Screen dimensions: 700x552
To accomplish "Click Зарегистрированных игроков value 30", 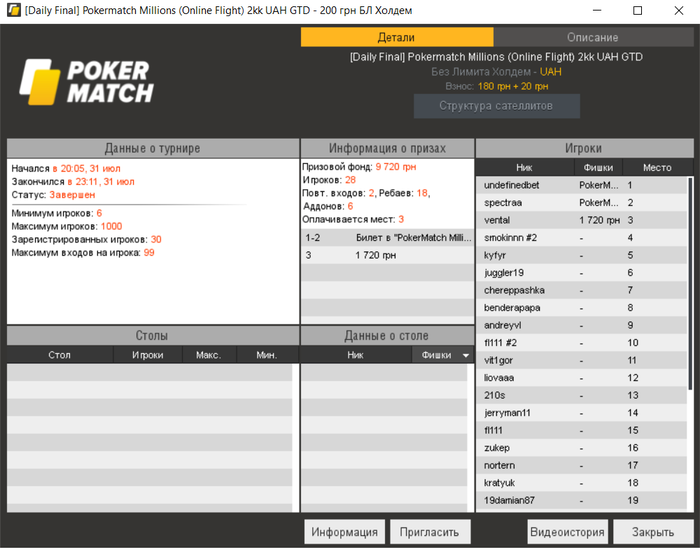I will pos(156,239).
